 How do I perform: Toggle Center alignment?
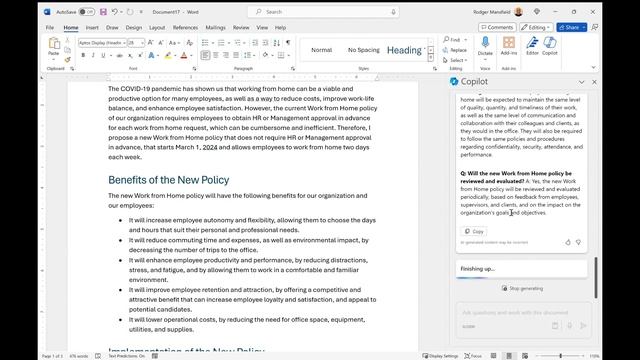tap(216, 55)
